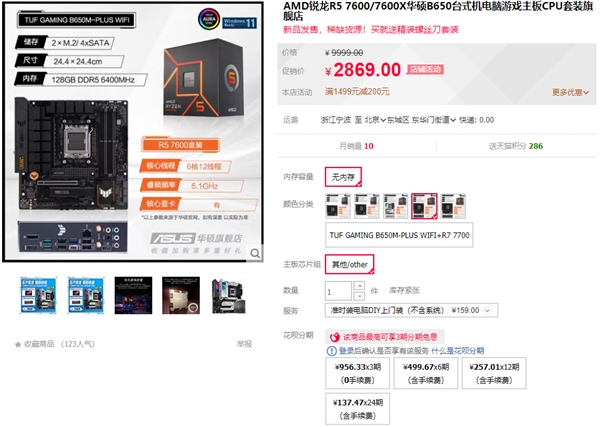Click the 什么是花呗分期 link

458,351
